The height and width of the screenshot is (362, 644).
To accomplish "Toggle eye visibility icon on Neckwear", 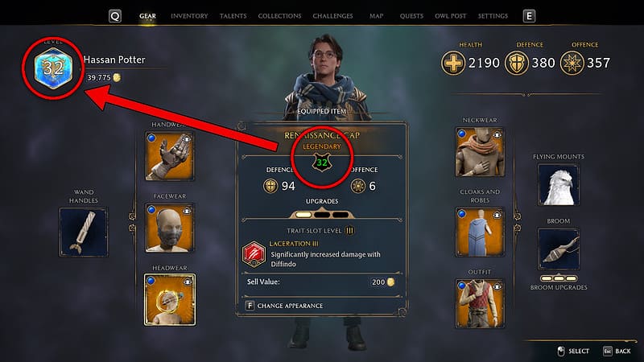I will (x=497, y=134).
